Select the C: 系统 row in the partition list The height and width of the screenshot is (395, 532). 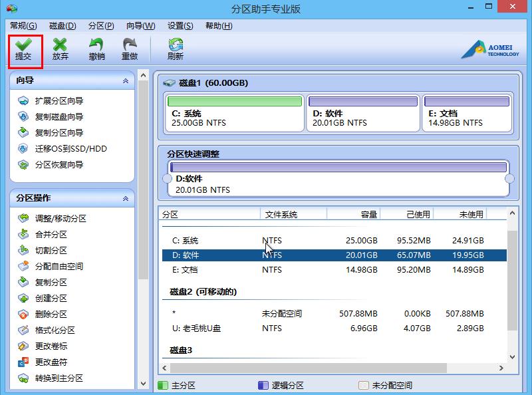334,240
